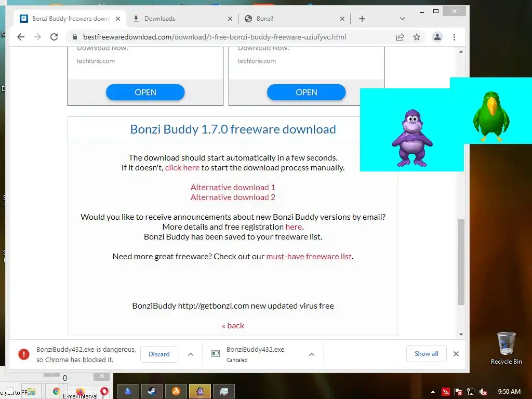Viewport: 532px width, 399px height.
Task: Open the must-have freeware list link
Action: coord(309,256)
